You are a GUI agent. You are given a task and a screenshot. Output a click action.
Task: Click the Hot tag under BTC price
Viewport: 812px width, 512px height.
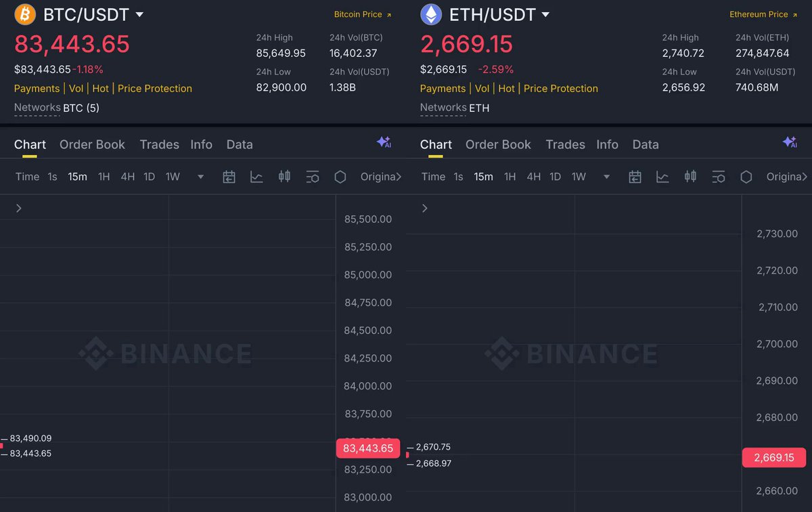[x=100, y=88]
